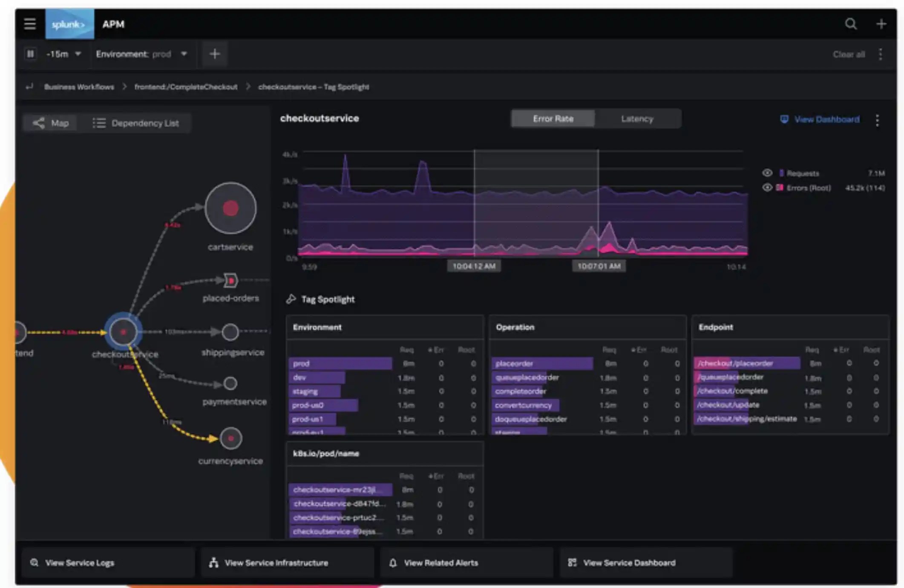
Task: Open the Environment: prod dropdown
Action: [x=141, y=54]
